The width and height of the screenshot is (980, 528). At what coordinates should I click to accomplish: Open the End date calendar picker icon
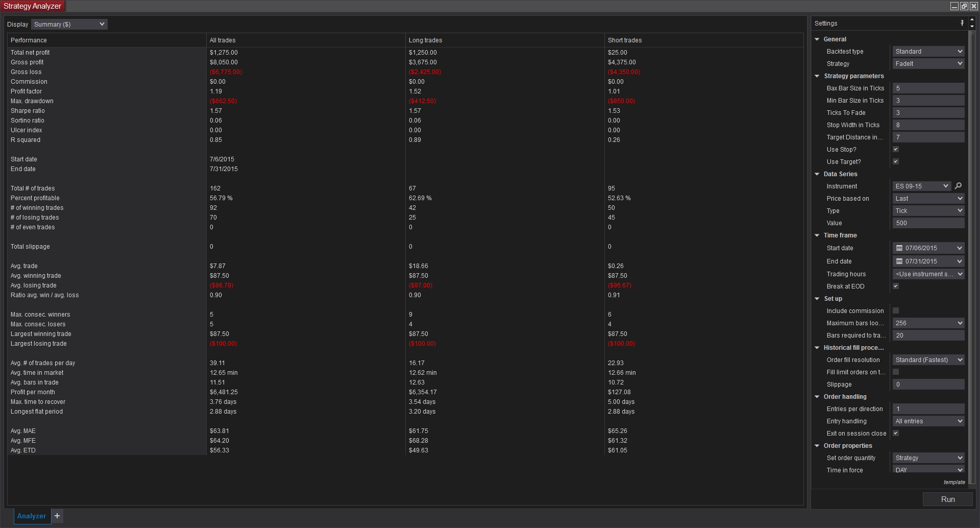click(899, 261)
